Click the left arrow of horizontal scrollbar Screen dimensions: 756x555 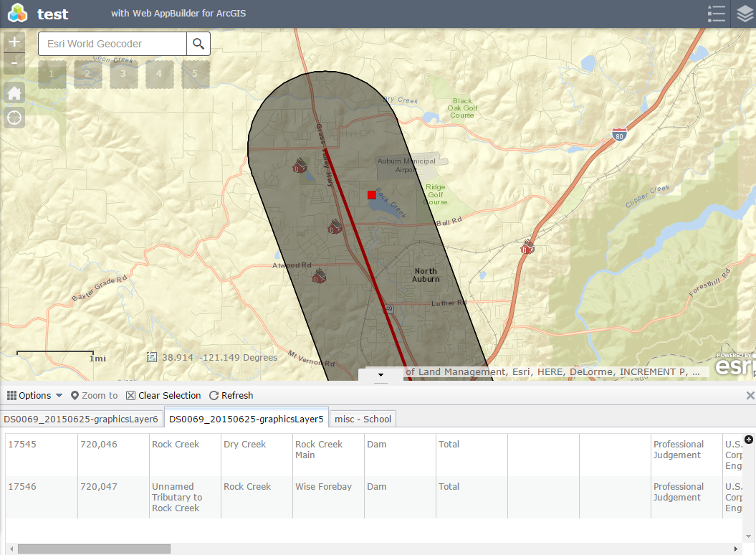(11, 549)
